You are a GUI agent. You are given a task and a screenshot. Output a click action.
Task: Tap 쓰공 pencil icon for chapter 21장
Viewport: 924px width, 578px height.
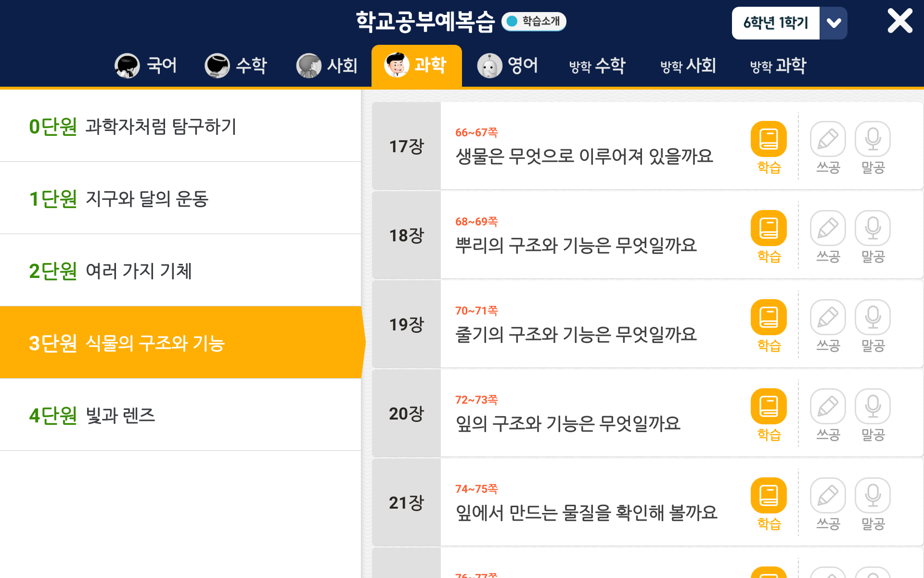[x=828, y=496]
